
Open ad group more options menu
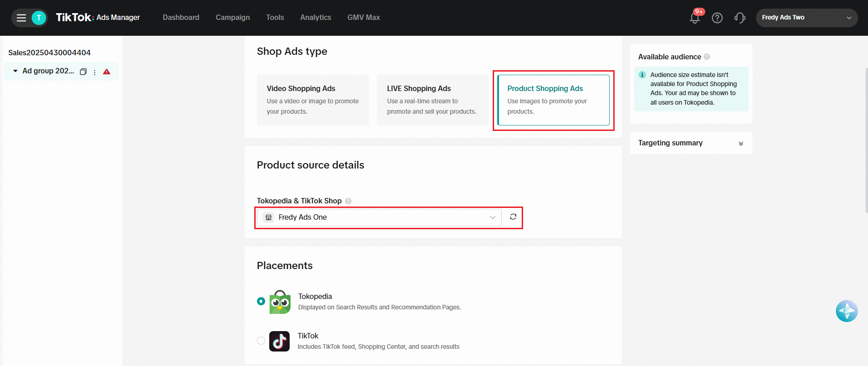(x=94, y=72)
